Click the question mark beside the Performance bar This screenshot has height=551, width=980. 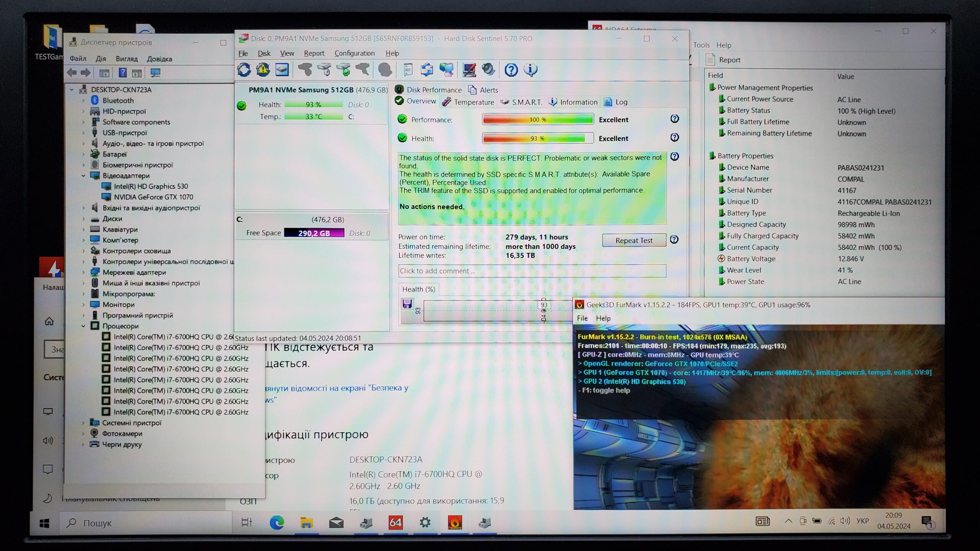coord(675,119)
